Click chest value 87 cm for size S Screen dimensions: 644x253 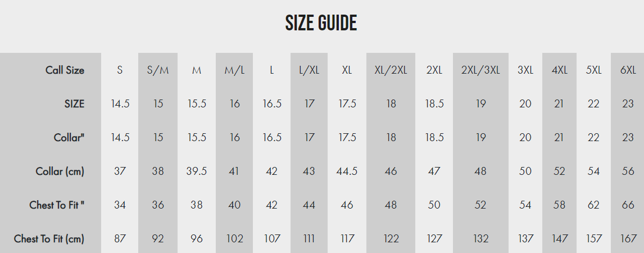pos(120,238)
